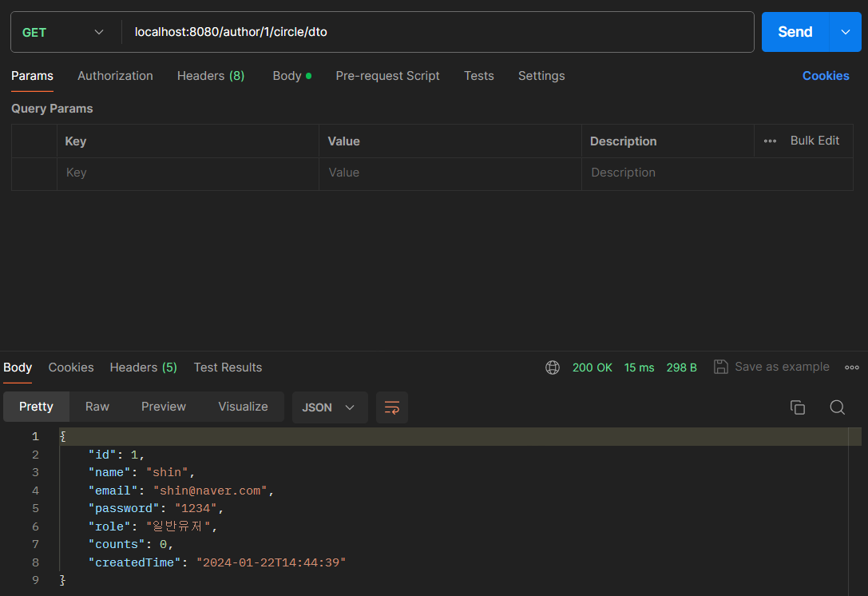Click the 15 ms response time
Viewport: 868px width, 596px height.
[639, 368]
